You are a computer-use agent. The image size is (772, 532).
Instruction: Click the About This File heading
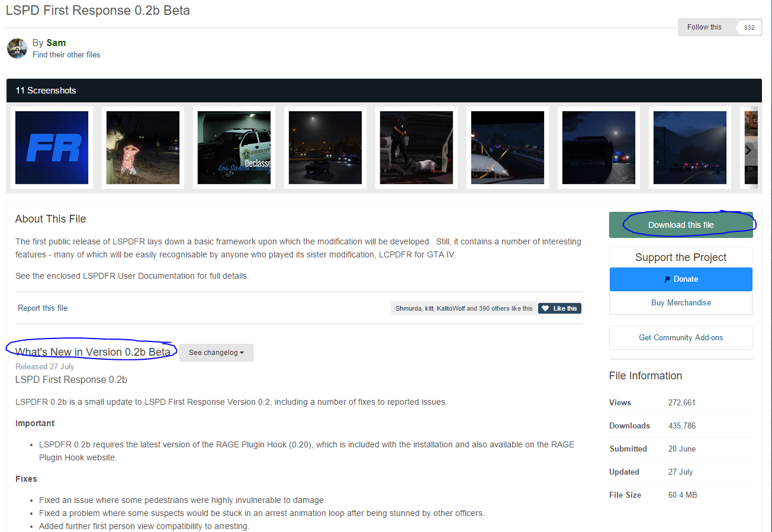coord(50,219)
